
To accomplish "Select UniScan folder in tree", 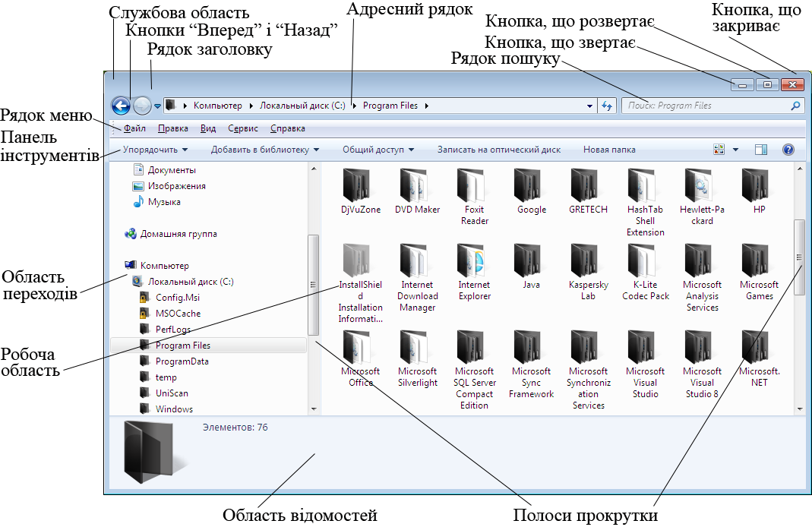I will [165, 393].
